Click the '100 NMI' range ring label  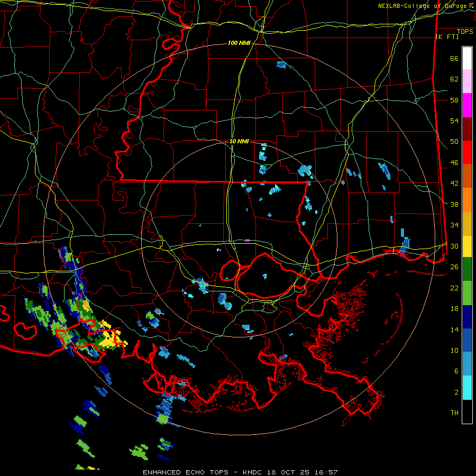(239, 43)
